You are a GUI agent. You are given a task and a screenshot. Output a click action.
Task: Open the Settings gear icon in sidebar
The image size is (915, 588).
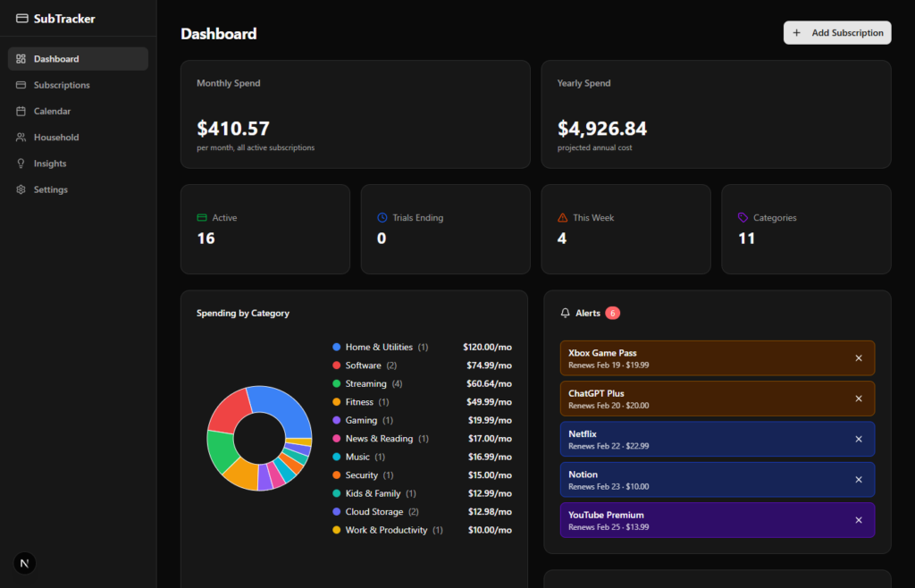[21, 189]
